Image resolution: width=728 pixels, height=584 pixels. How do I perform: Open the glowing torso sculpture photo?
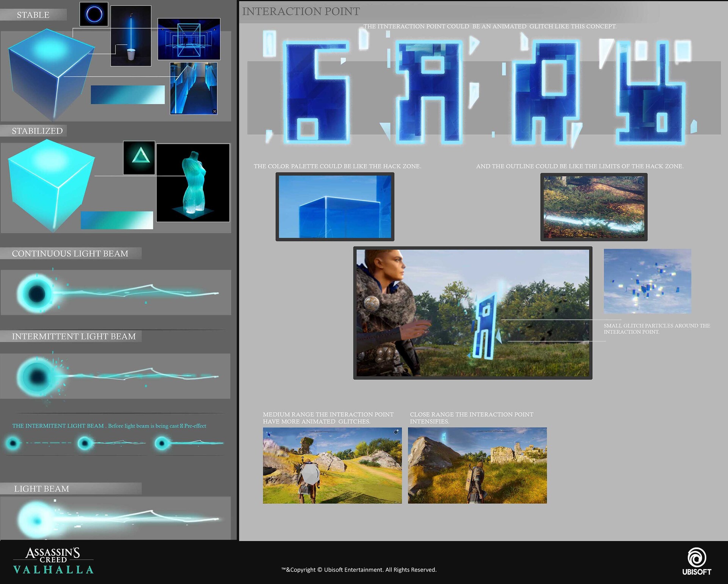point(193,183)
